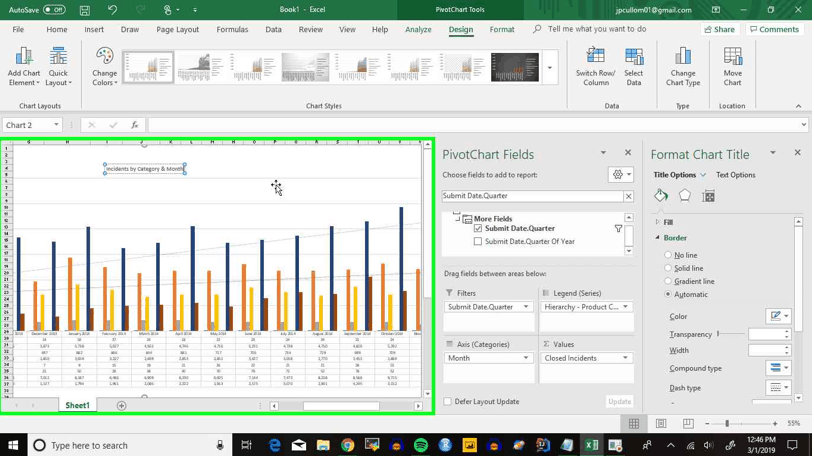Click the Add Chart Element button

coord(24,66)
